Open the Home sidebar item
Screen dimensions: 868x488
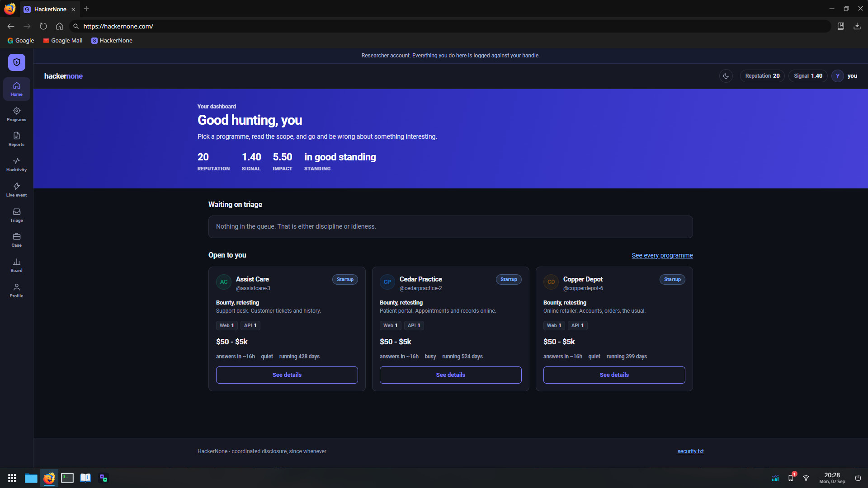17,89
